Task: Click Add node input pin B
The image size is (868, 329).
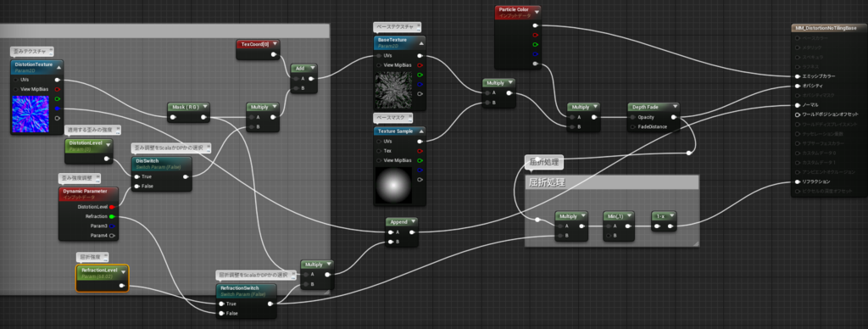Action: pos(296,88)
